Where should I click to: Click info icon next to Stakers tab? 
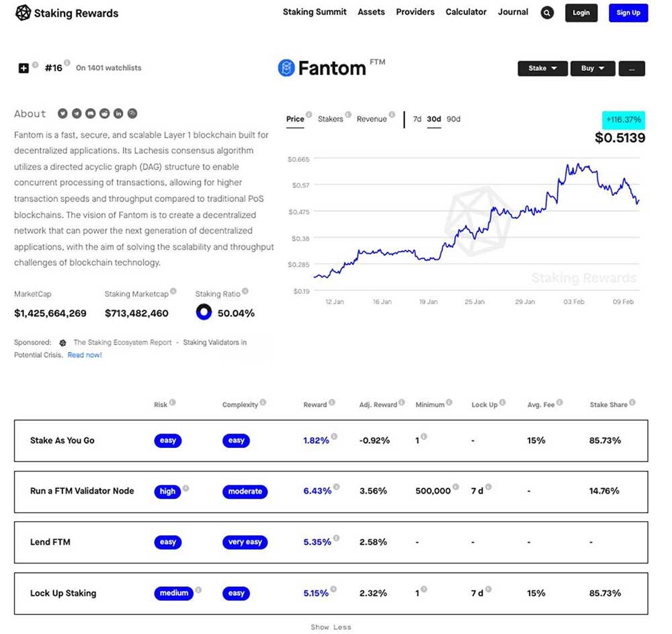[348, 114]
